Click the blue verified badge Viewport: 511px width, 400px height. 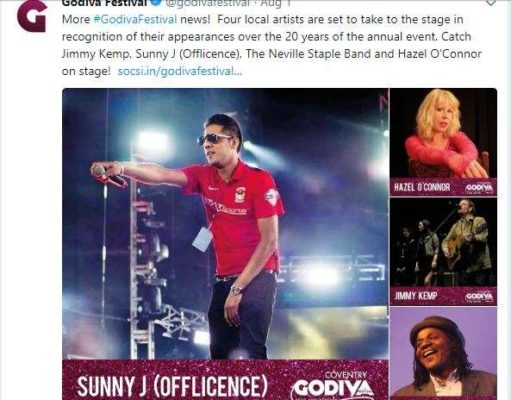(x=157, y=3)
